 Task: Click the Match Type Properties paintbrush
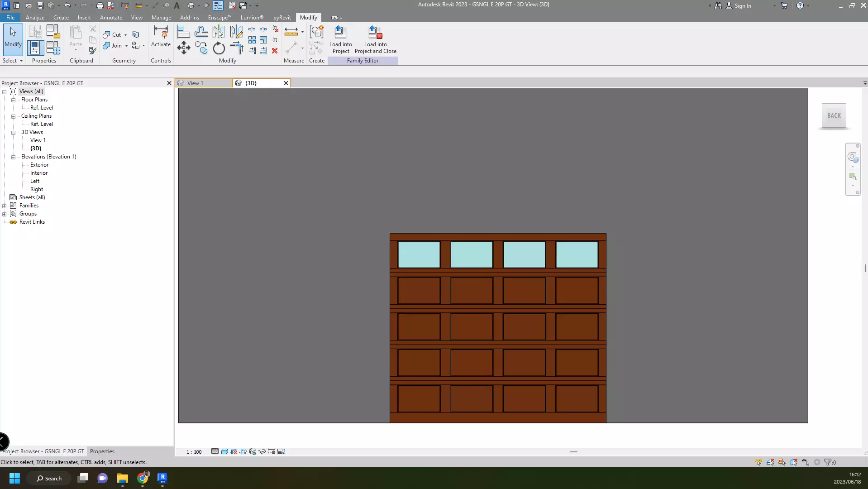93,51
